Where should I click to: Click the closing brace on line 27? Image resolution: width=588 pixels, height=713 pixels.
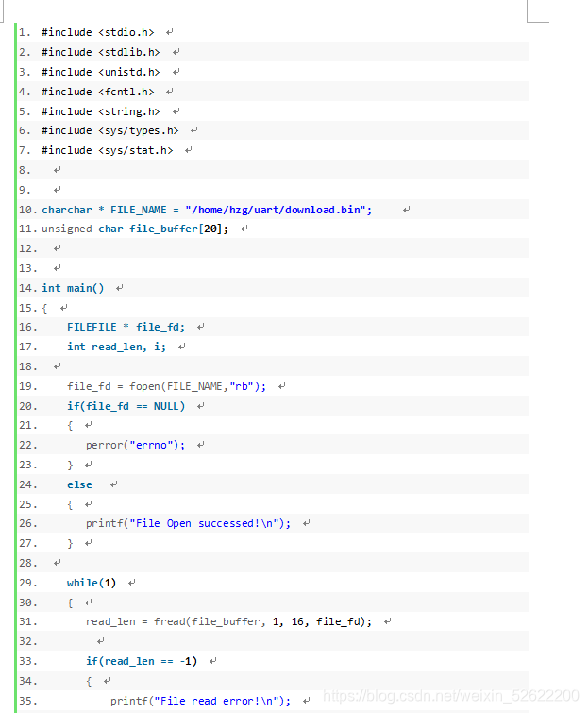tap(70, 543)
